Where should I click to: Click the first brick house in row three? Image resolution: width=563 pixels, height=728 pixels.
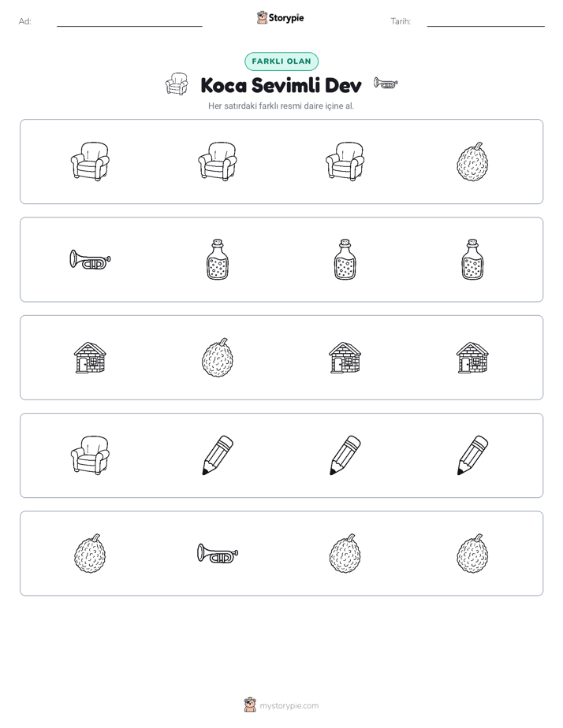point(90,358)
